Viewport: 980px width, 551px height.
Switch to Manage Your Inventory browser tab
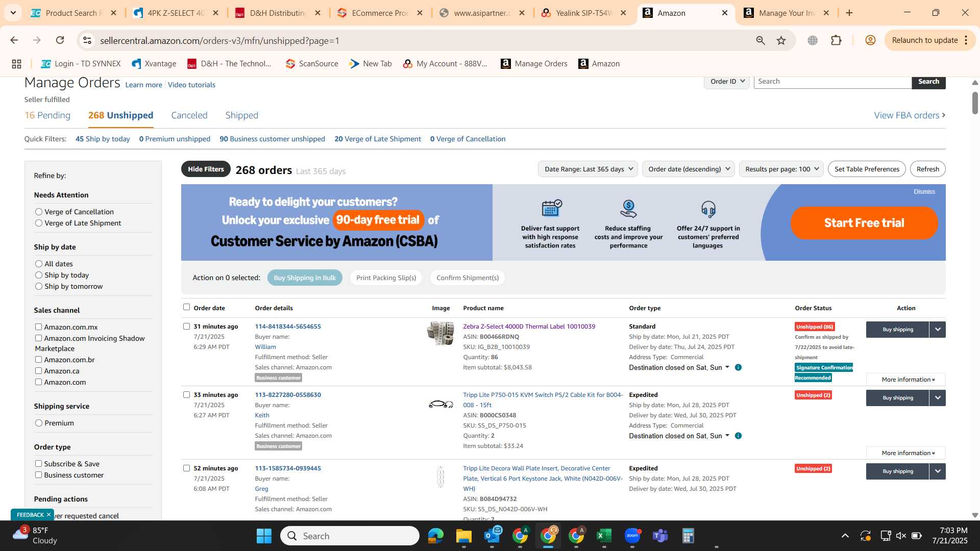[x=787, y=13]
